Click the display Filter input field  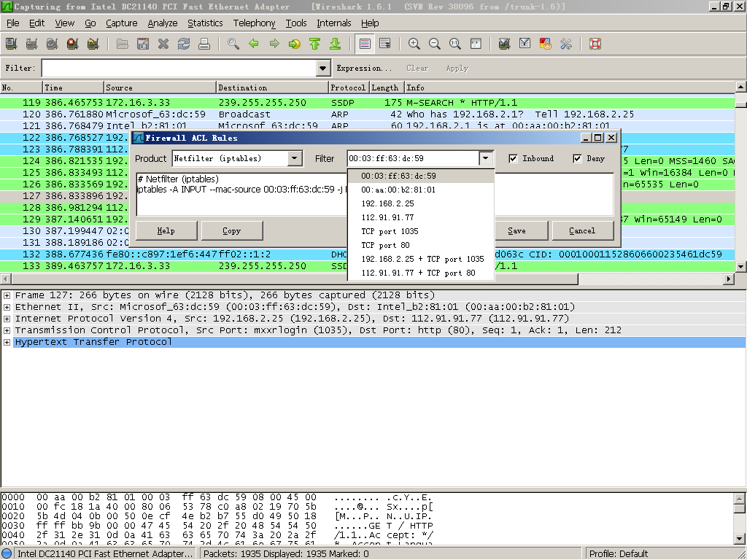coord(179,68)
